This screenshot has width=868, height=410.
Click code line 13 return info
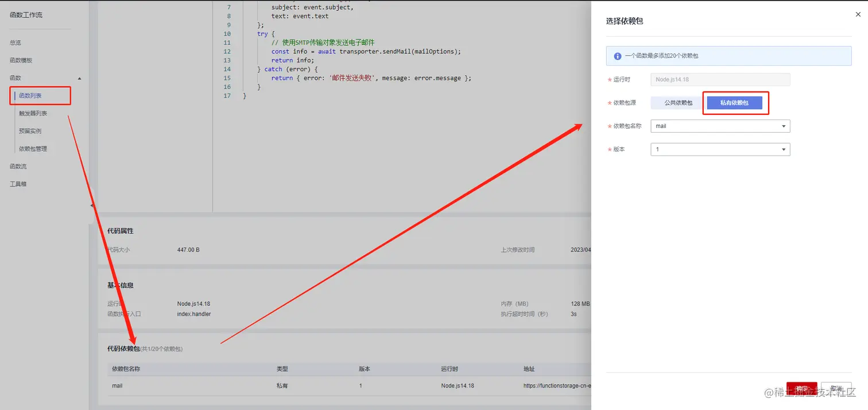pyautogui.click(x=293, y=60)
